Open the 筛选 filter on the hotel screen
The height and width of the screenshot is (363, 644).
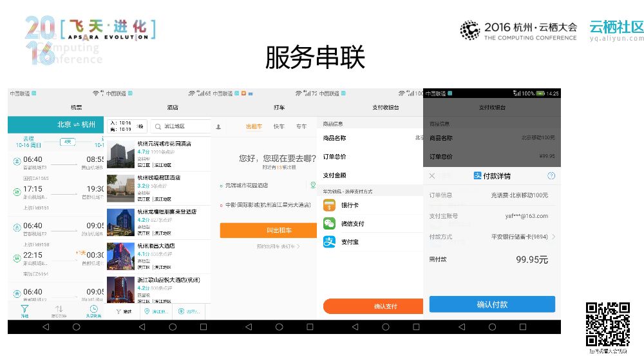click(x=124, y=311)
